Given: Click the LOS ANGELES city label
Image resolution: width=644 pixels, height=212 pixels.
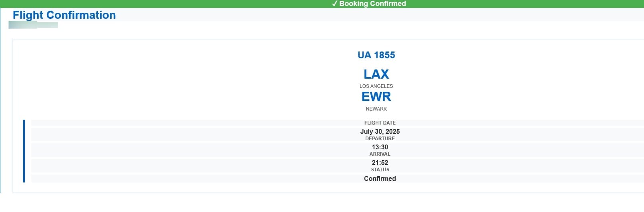Looking at the screenshot, I should coord(376,86).
